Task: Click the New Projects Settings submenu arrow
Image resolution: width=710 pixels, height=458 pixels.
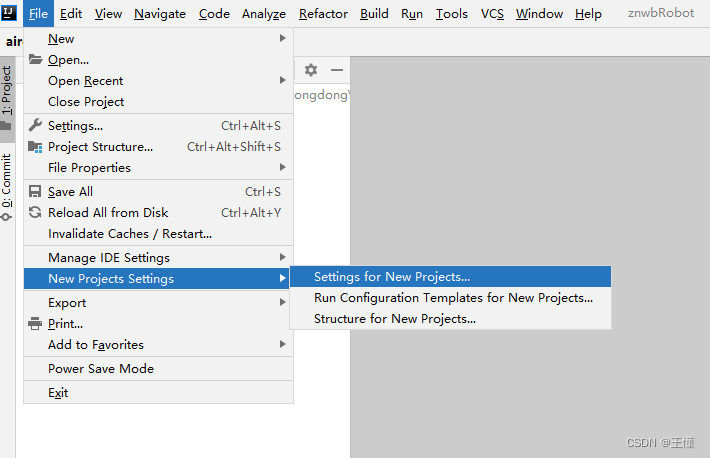Action: [x=283, y=278]
